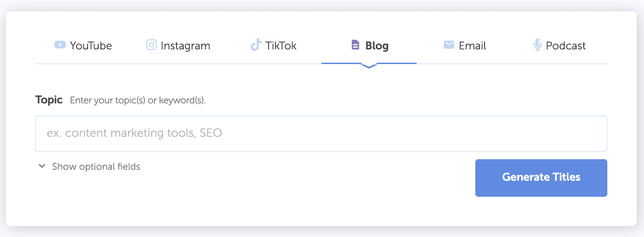
Task: Click the 'ex. content marketing tools, SEO' placeholder
Action: pyautogui.click(x=134, y=134)
